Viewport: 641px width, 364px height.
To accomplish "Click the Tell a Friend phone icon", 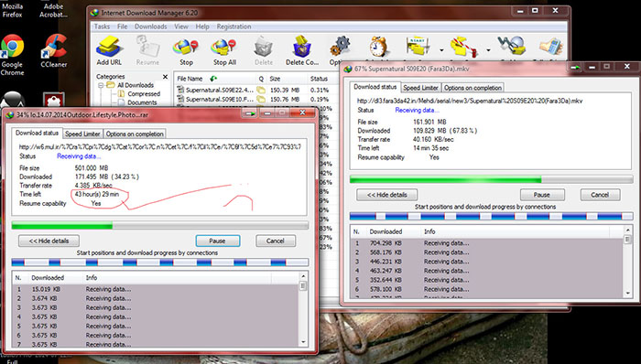I will 550,46.
